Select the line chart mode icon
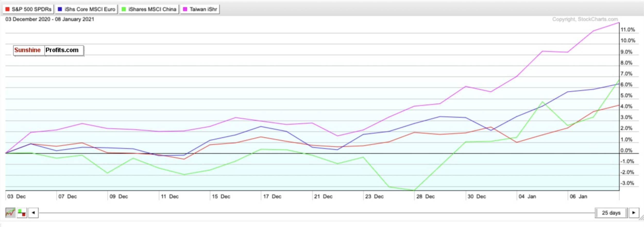644x227 pixels. pos(10,213)
